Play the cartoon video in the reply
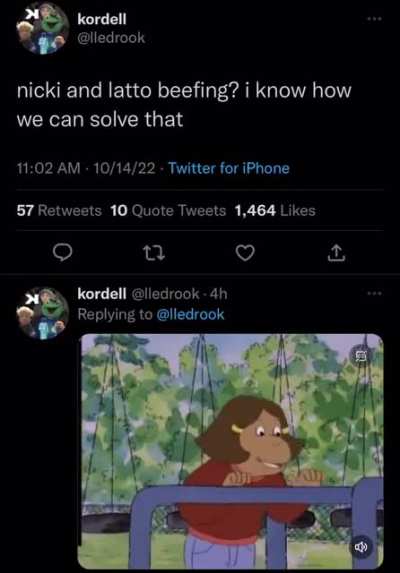400x573 pixels. click(231, 451)
